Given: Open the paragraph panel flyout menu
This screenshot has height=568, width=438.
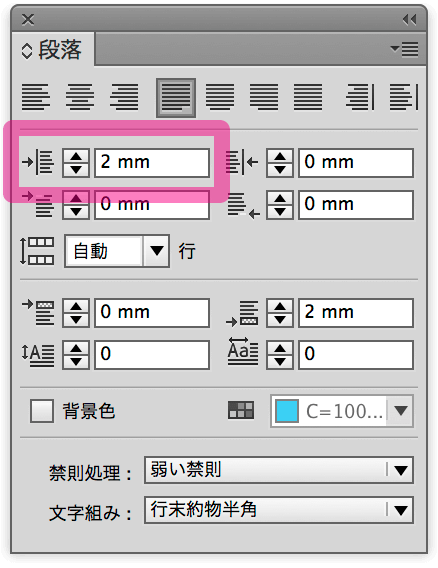Looking at the screenshot, I should 405,49.
